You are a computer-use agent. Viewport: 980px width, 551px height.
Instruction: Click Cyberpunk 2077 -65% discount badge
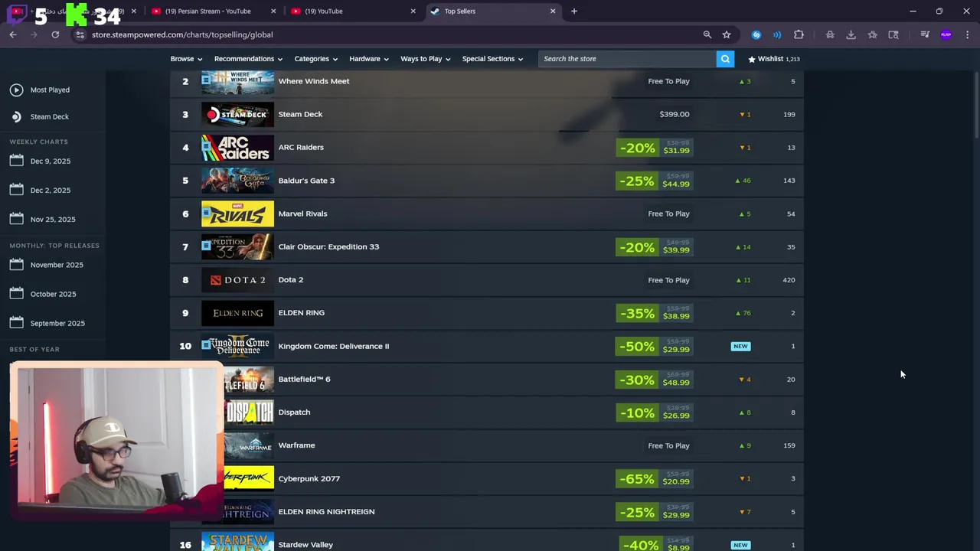[x=637, y=479]
